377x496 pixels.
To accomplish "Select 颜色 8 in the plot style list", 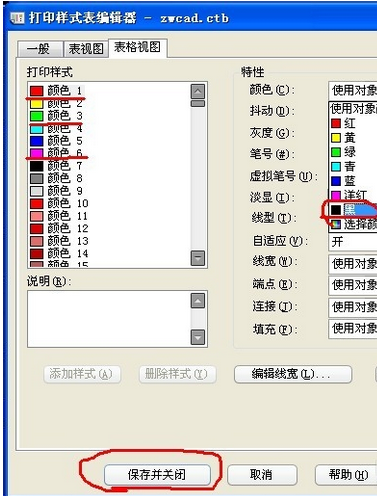I will 57,178.
